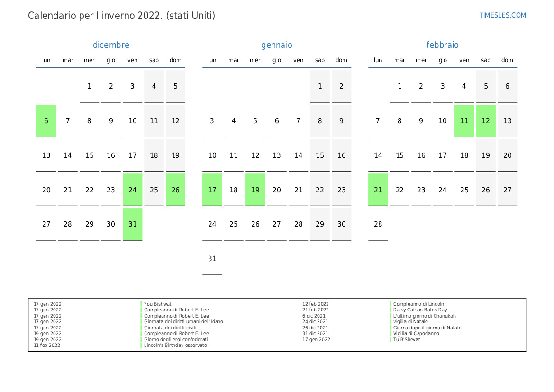Click the '12 feb 2022' legend date
This screenshot has height=392, width=554.
(316, 304)
